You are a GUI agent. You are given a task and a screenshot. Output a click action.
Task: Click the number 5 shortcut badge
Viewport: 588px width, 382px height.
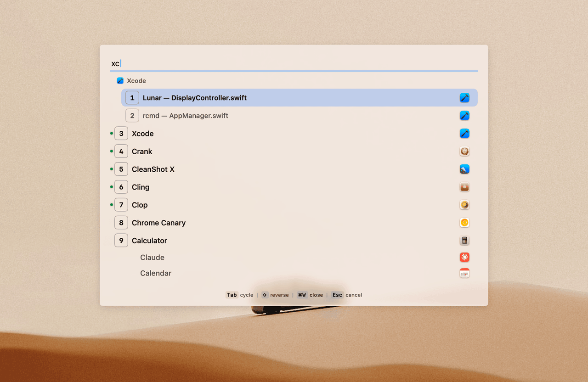click(x=121, y=169)
